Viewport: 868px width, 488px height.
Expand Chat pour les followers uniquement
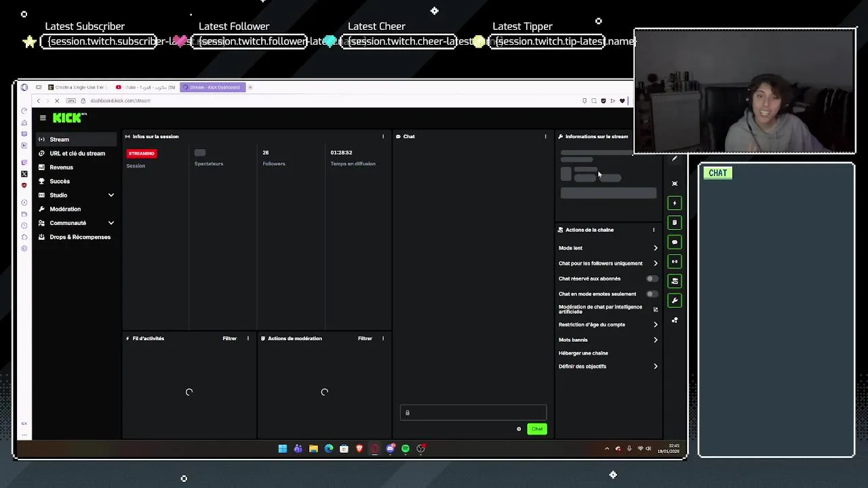coord(608,263)
